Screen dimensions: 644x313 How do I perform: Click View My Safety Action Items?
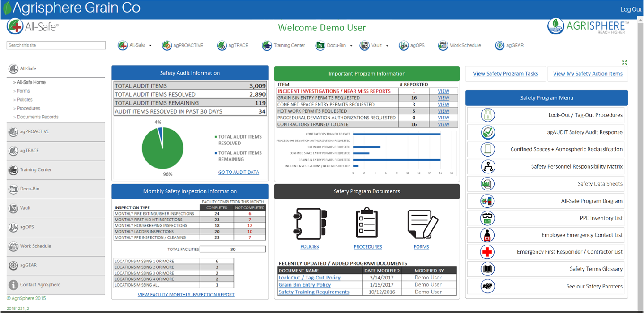(x=588, y=74)
